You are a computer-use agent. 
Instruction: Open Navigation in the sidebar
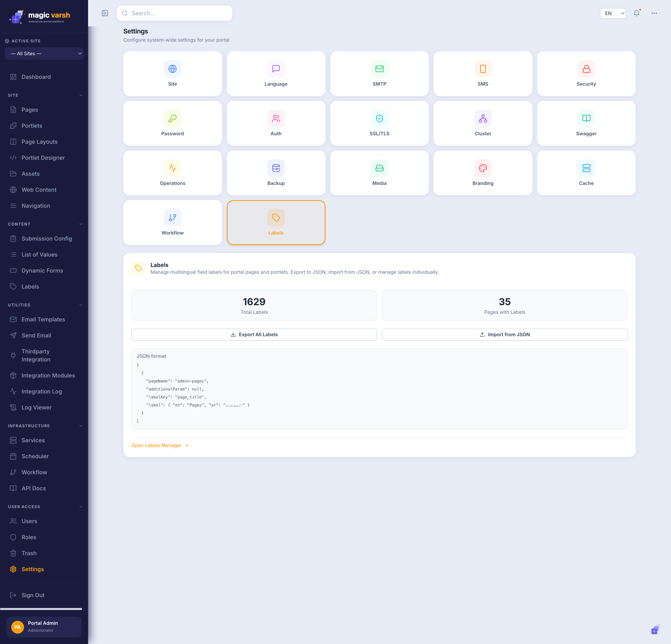pyautogui.click(x=44, y=206)
